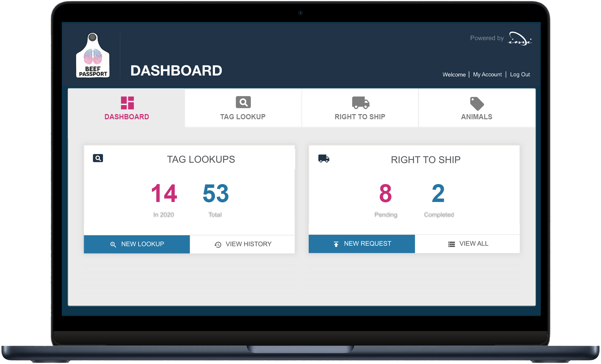Click the Log Out link
601x364 pixels.
point(520,74)
